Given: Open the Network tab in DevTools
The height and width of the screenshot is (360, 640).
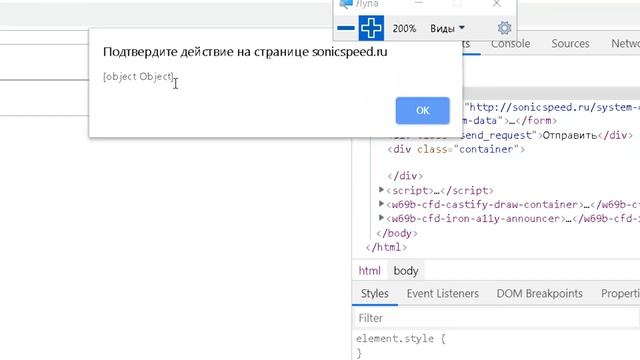Looking at the screenshot, I should (625, 44).
